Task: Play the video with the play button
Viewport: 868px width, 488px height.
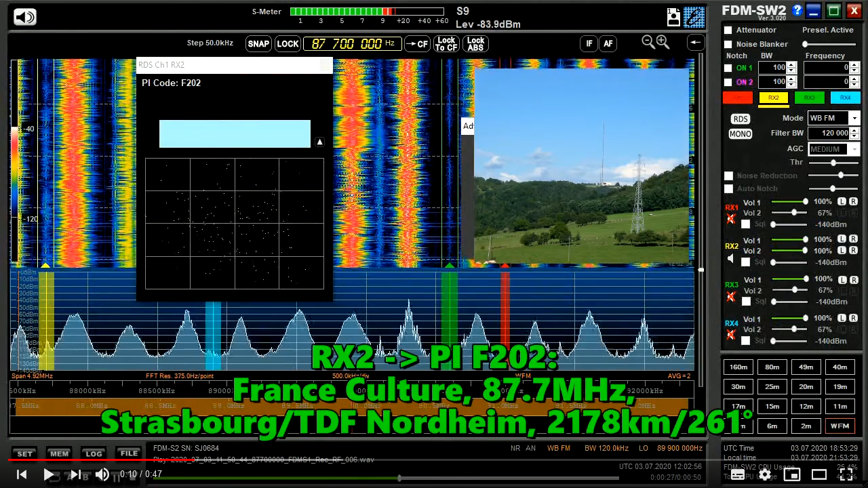Action: (48, 474)
